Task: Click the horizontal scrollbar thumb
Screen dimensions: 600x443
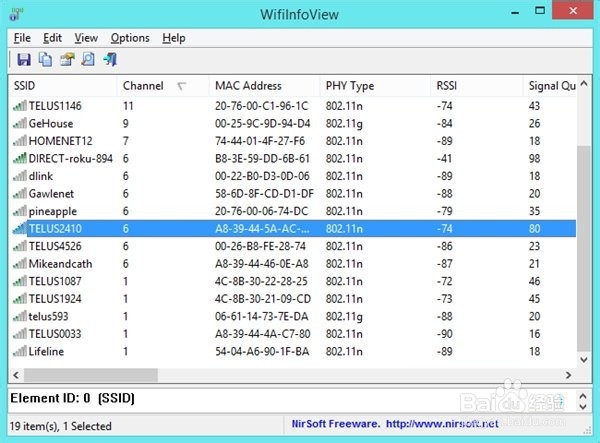Action: (x=91, y=375)
